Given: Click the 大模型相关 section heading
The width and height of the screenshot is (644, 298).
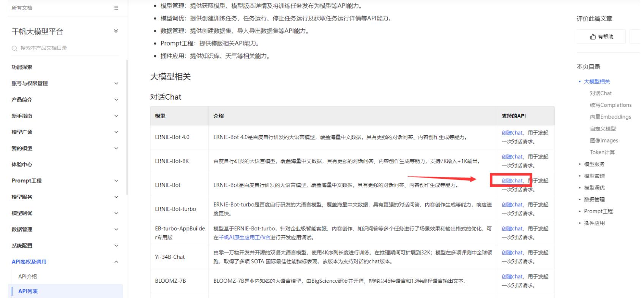Looking at the screenshot, I should (170, 77).
